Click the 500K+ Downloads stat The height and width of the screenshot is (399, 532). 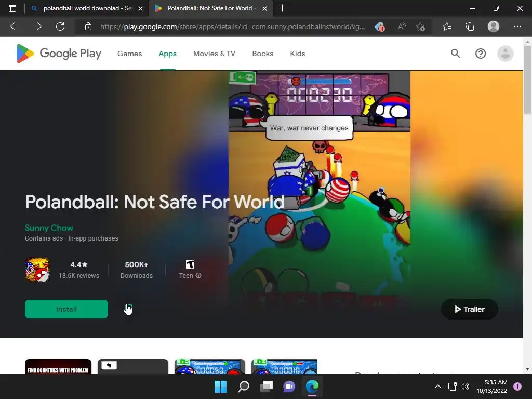(137, 270)
